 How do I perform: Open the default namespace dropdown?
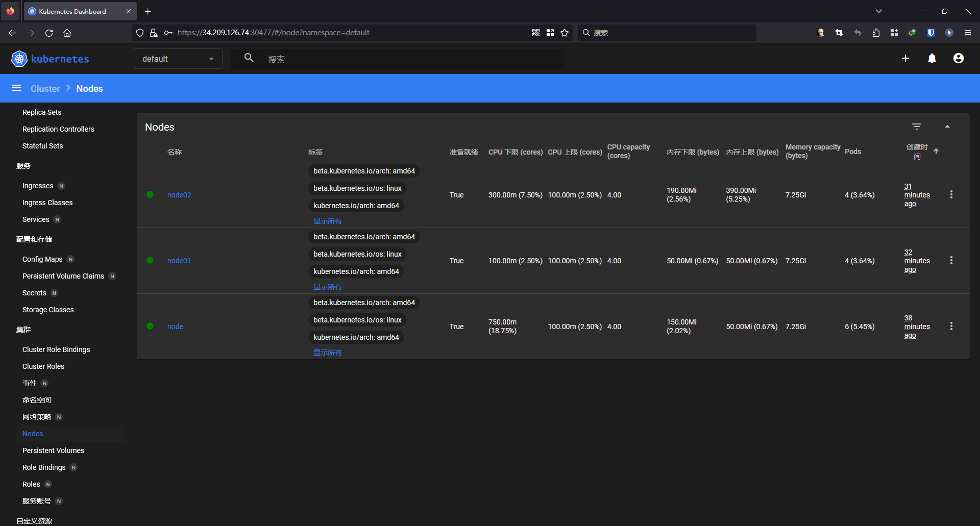click(178, 59)
